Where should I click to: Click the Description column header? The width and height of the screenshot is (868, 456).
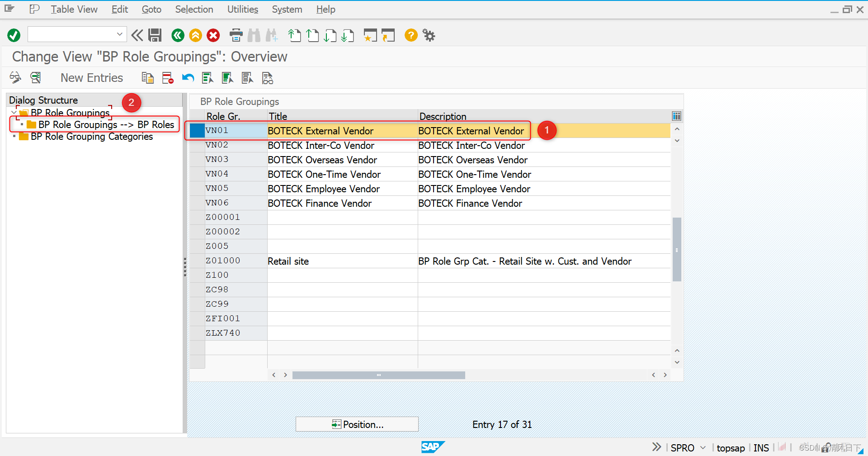click(x=544, y=116)
